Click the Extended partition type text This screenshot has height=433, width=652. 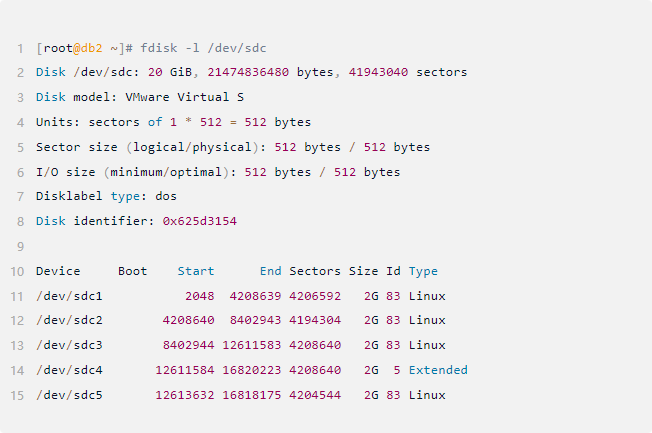tap(438, 370)
